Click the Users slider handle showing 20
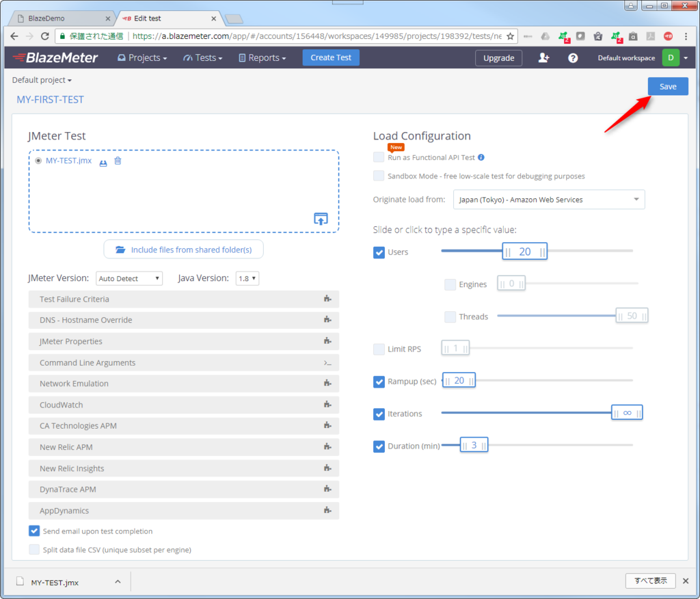Screen dimensions: 700x599 [524, 252]
